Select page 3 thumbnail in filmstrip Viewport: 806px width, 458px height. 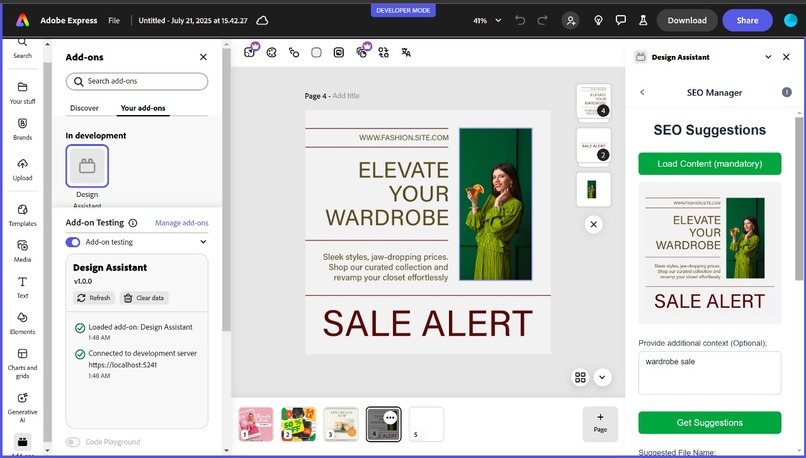[x=341, y=424]
